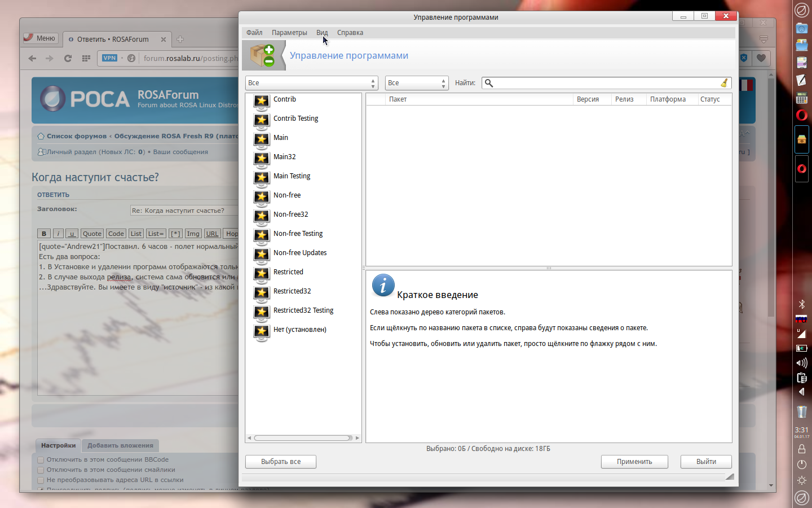Click the power button icon in the panel

(801, 465)
